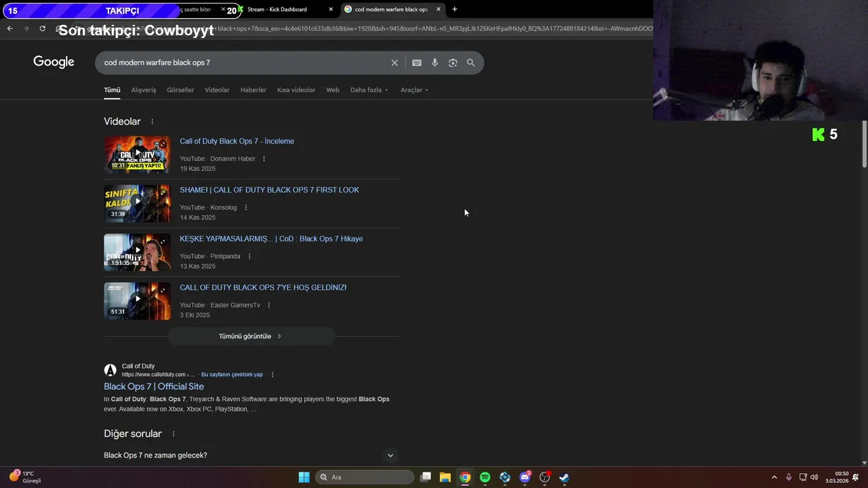Click the page vertical scrollbar thumb
868x488 pixels.
pyautogui.click(x=864, y=144)
